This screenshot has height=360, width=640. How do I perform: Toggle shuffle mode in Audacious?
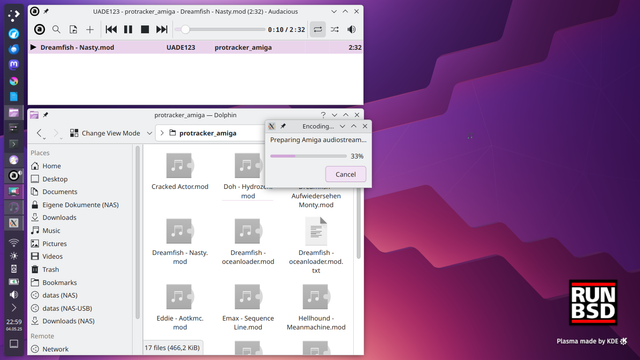pyautogui.click(x=335, y=29)
